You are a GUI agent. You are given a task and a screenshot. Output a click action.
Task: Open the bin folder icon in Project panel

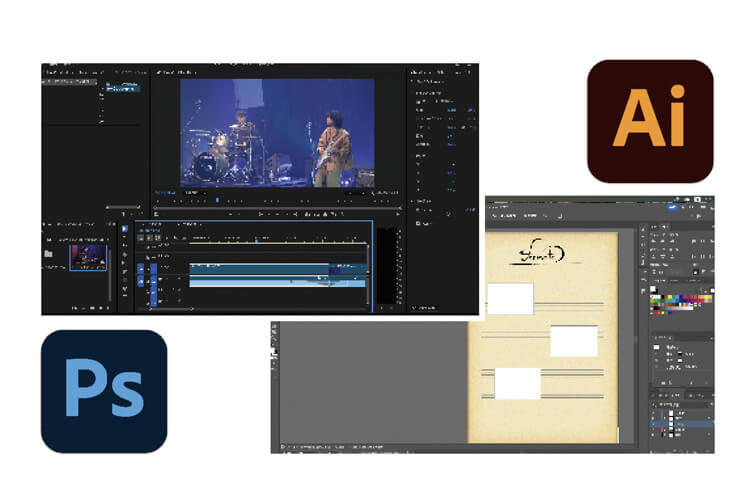(48, 254)
